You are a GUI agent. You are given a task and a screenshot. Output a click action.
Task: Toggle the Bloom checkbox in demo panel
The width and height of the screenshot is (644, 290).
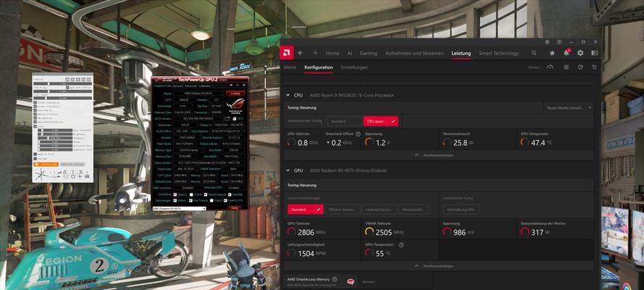[35, 127]
